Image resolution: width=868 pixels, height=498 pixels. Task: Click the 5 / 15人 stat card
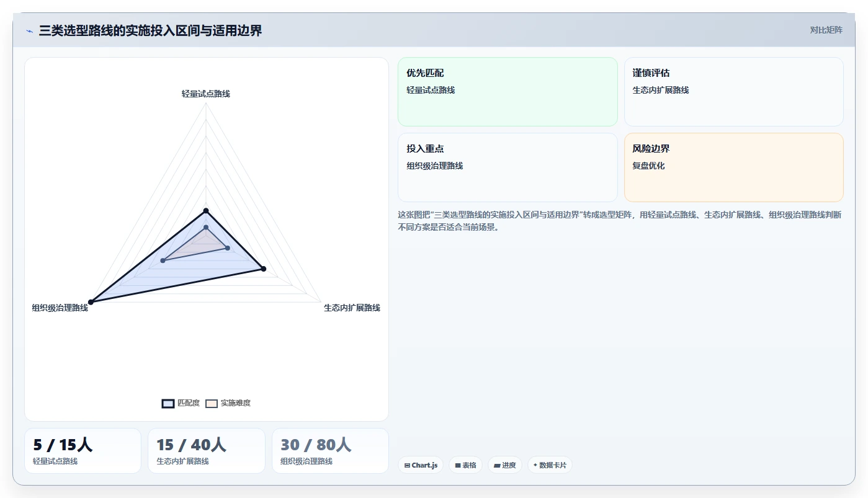(83, 451)
